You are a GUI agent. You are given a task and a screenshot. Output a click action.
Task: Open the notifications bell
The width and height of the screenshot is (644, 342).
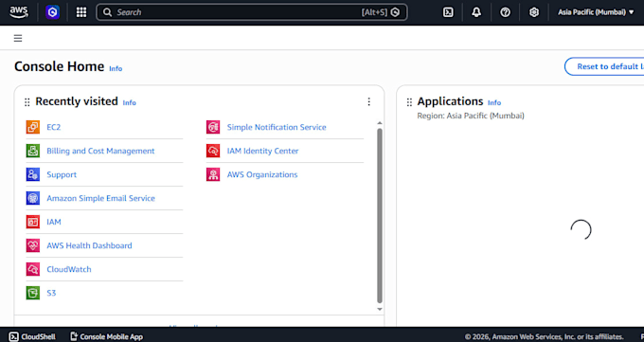[476, 12]
